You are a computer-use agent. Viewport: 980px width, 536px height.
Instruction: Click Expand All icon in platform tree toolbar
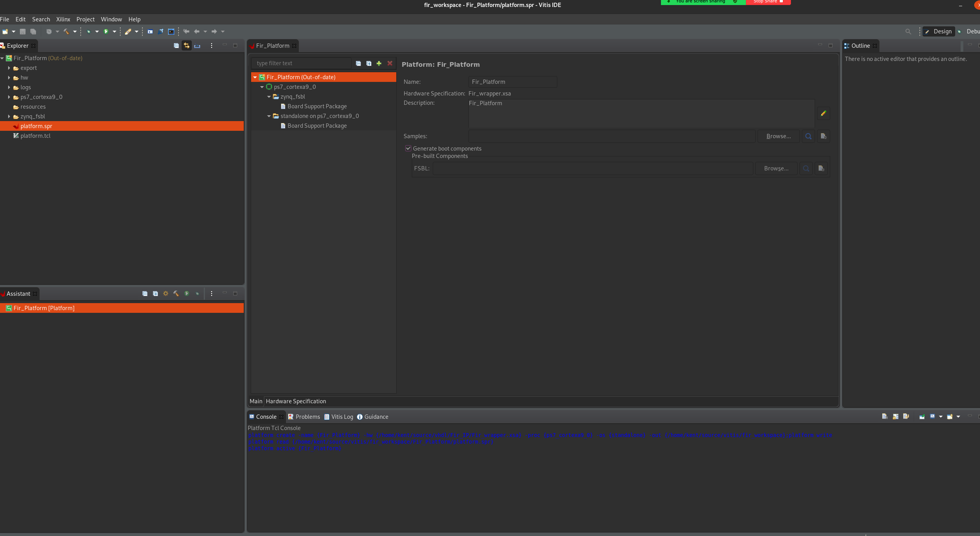click(369, 63)
